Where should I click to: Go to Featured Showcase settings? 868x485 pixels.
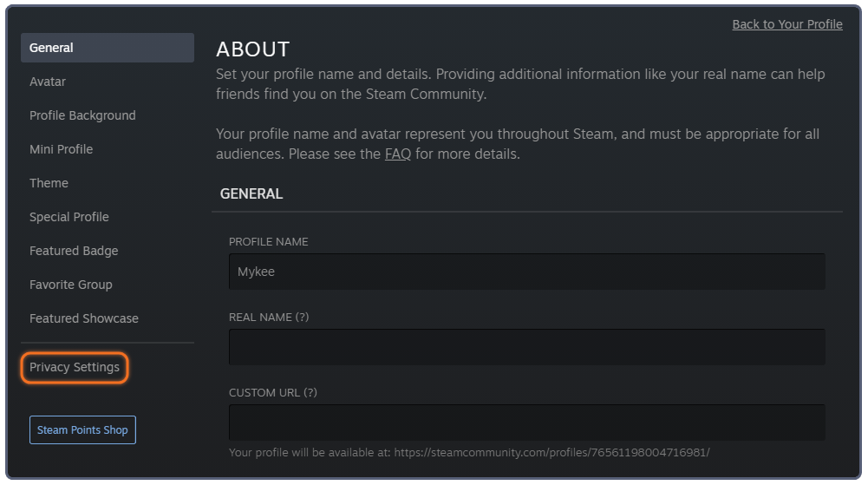[84, 318]
